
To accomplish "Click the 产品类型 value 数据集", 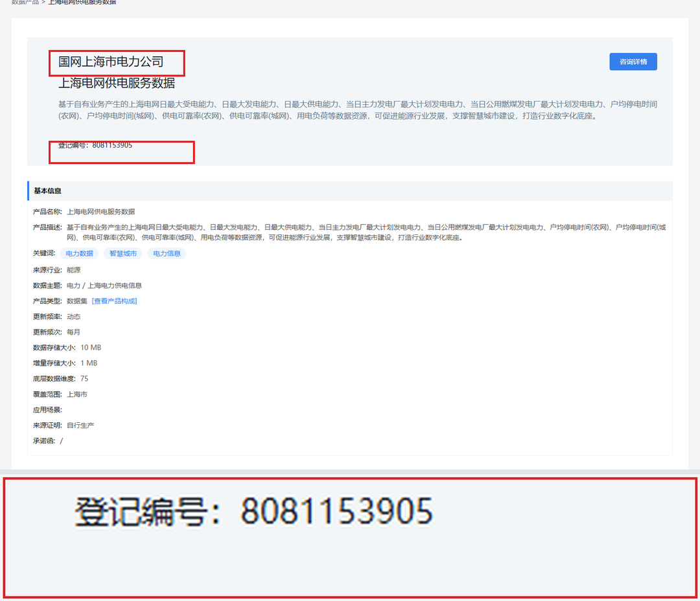I will click(76, 301).
